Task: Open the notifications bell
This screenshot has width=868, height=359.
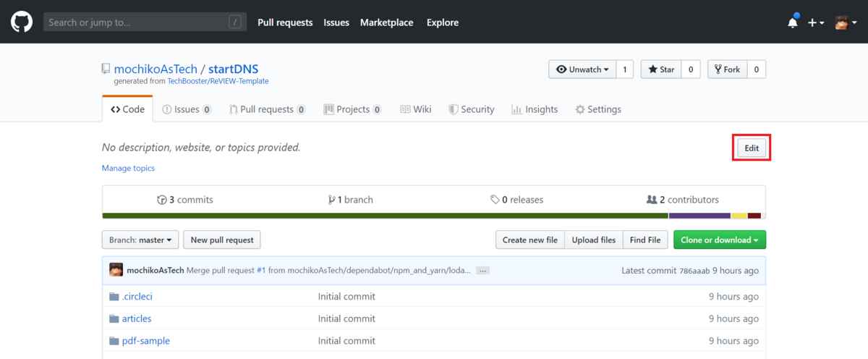Action: (793, 22)
